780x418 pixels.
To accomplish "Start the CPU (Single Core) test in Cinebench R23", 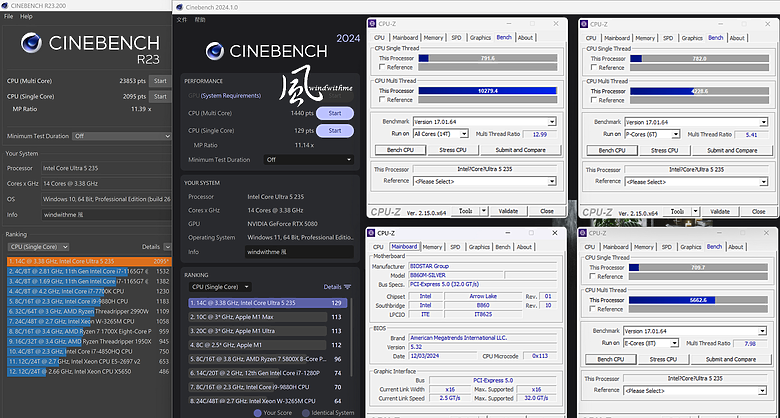I will point(160,97).
